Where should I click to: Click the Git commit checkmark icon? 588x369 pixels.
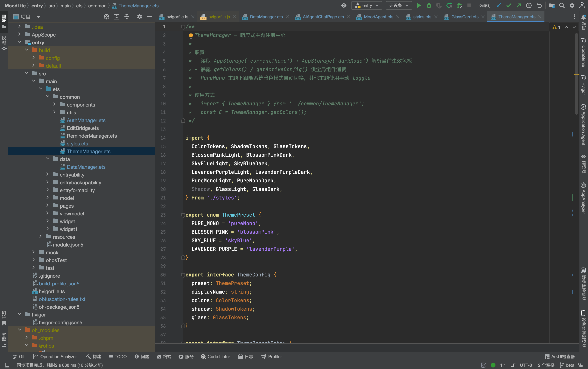pos(509,6)
